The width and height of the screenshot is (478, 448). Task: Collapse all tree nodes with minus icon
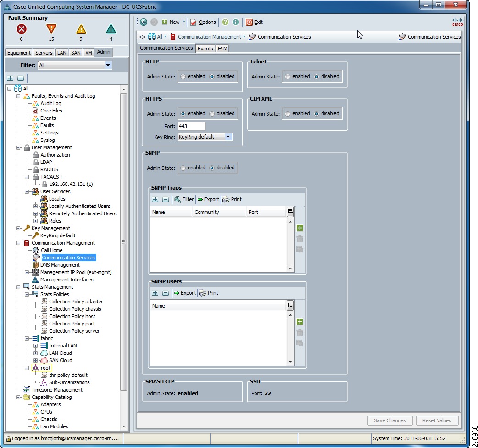[21, 78]
